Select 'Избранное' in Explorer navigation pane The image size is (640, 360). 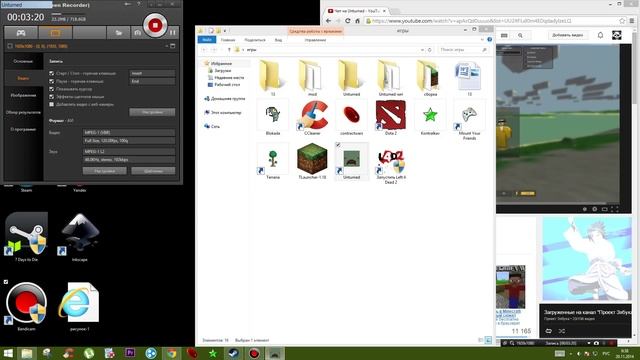tap(221, 64)
